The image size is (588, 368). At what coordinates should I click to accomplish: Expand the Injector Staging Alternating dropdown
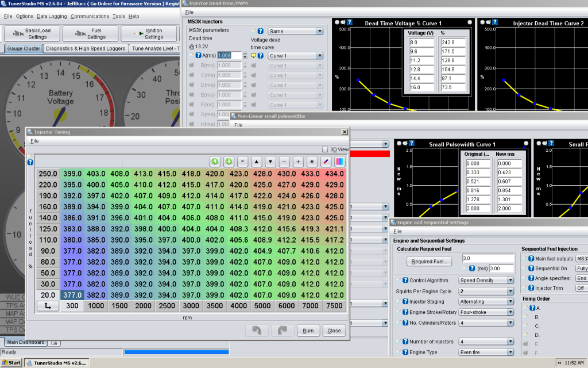click(486, 301)
